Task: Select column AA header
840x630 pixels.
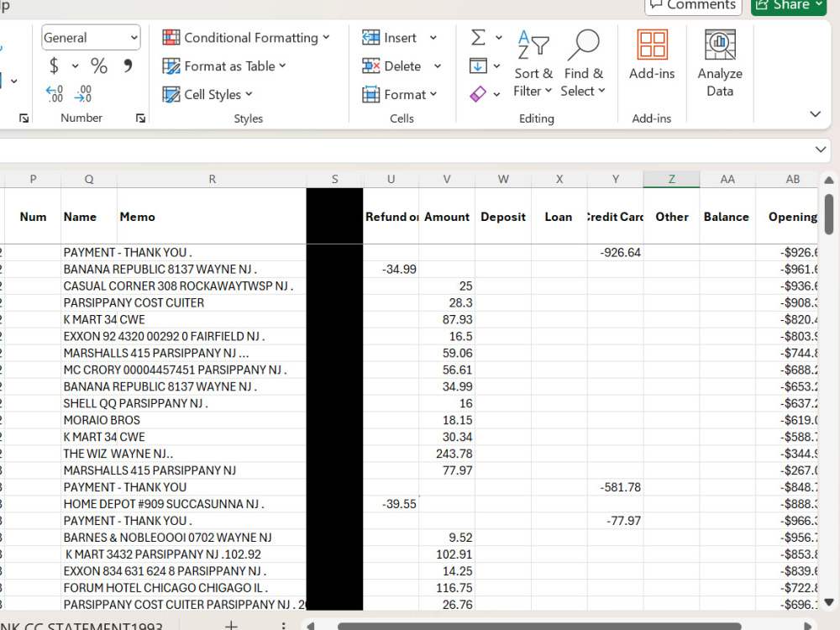Action: [x=727, y=180]
